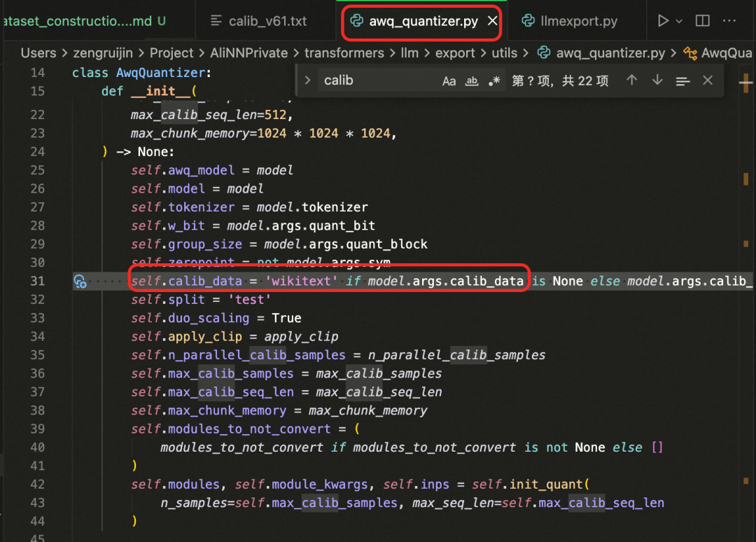Run the Python file with play icon
This screenshot has height=542, width=756.
[663, 21]
